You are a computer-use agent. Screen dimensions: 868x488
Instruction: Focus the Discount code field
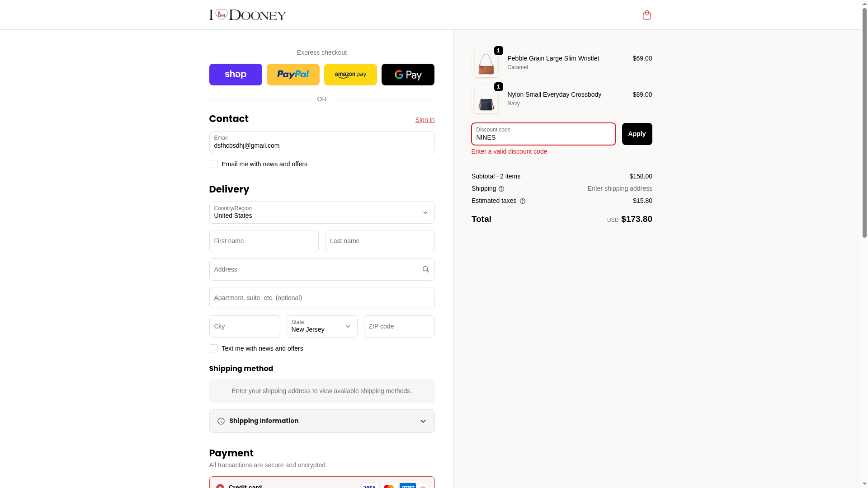point(543,134)
